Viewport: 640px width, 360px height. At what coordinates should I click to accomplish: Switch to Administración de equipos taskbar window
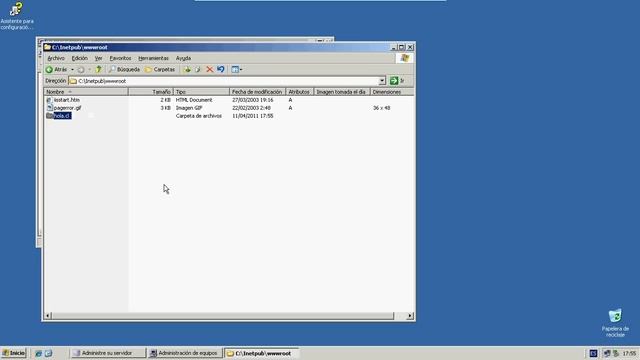tap(185, 353)
